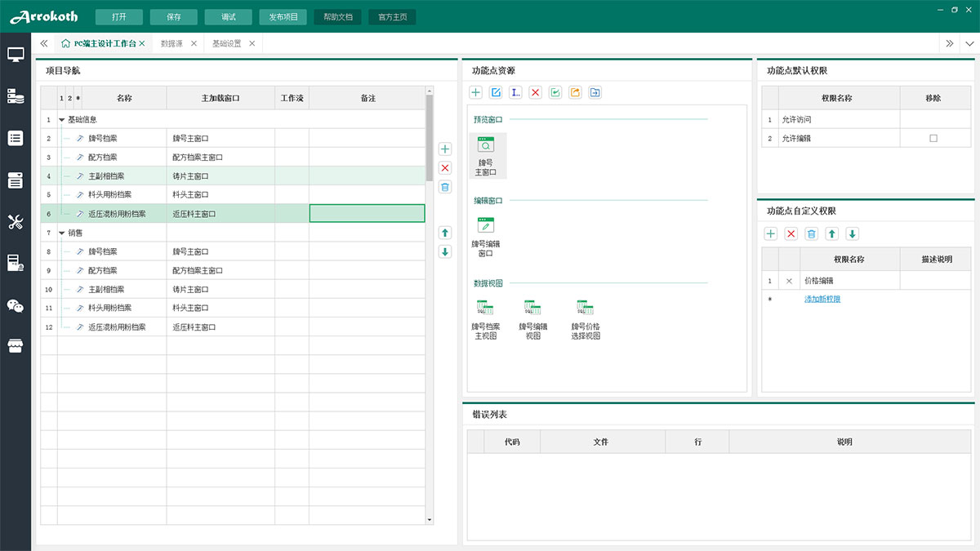Viewport: 980px width, 551px height.
Task: Select the wrench and screwdriver tools icon
Action: [x=16, y=221]
